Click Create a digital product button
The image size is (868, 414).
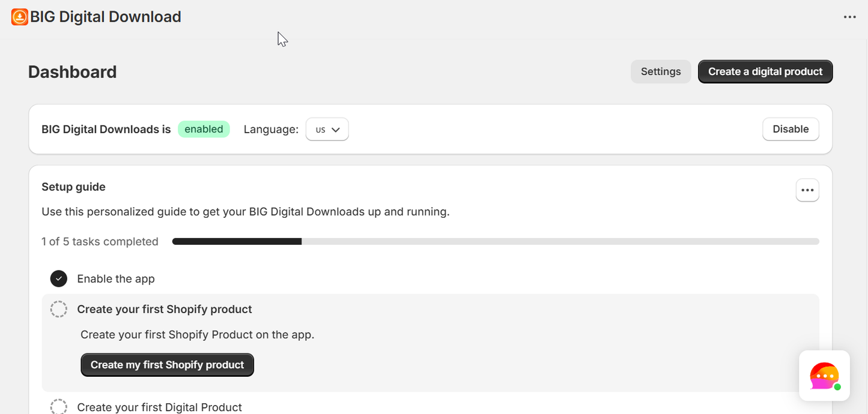[x=765, y=71]
